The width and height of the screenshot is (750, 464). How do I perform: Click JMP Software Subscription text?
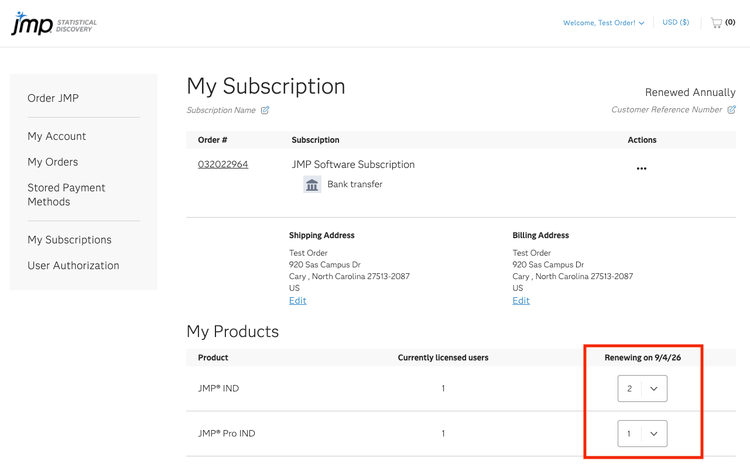pyautogui.click(x=353, y=165)
